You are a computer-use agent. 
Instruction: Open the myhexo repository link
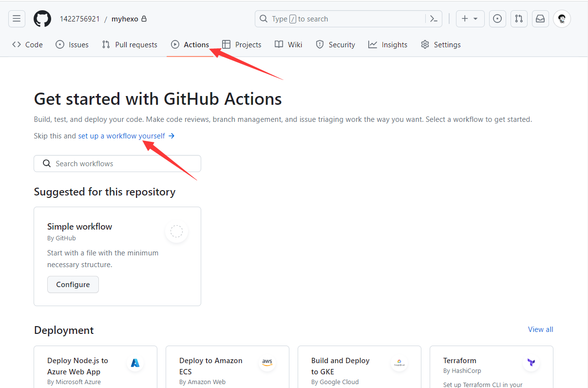click(125, 19)
